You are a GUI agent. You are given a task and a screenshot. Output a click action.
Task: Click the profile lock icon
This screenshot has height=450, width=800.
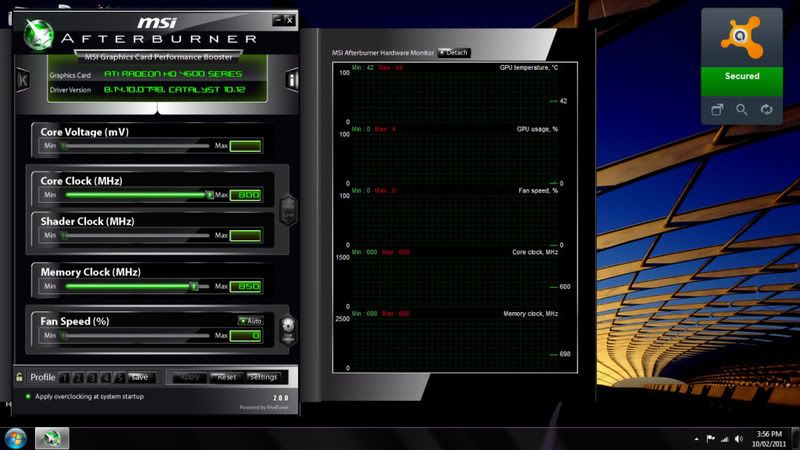tap(19, 377)
